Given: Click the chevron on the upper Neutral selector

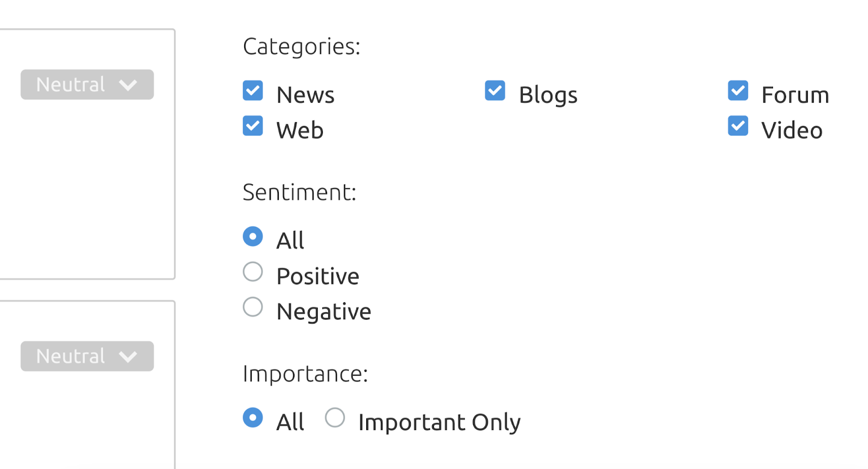Looking at the screenshot, I should [x=128, y=84].
